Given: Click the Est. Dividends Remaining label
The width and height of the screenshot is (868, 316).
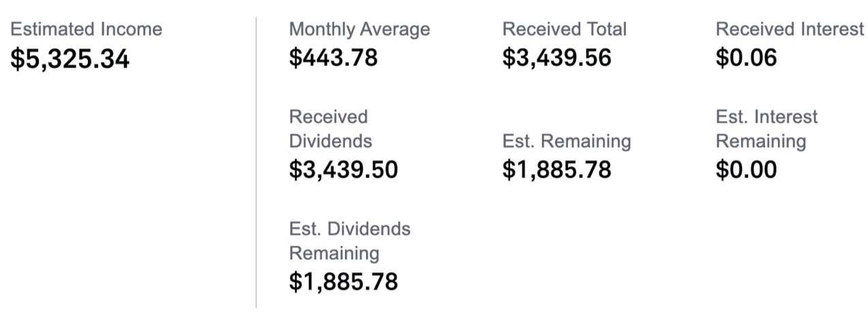Looking at the screenshot, I should coord(350,241).
